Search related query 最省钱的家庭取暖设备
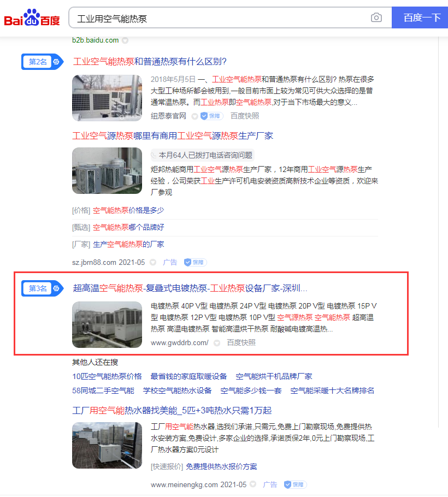This screenshot has width=448, height=497. pyautogui.click(x=188, y=376)
